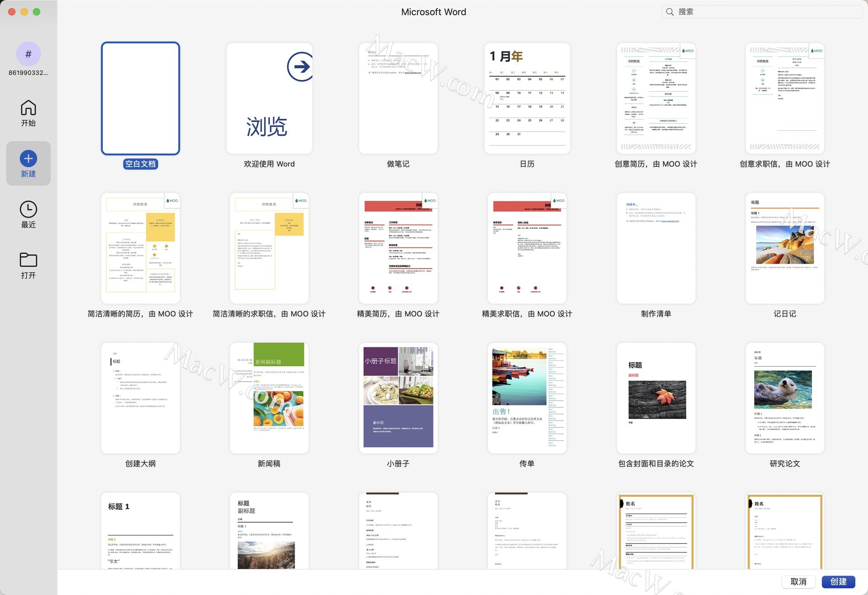The image size is (868, 595).
Task: Select 创意简历，由 MOO 设计 template
Action: pos(656,99)
